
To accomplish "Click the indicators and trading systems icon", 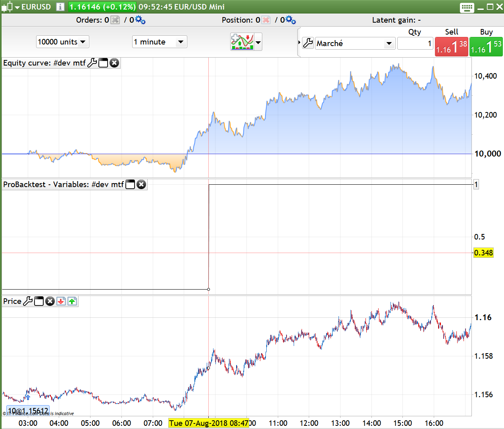I will pyautogui.click(x=242, y=42).
